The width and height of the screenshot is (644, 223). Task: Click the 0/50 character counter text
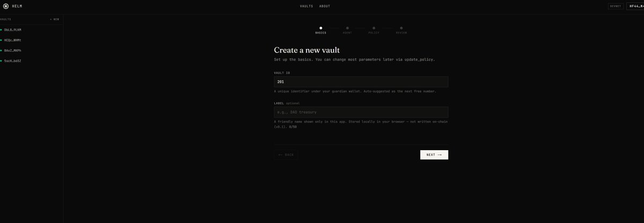click(292, 127)
